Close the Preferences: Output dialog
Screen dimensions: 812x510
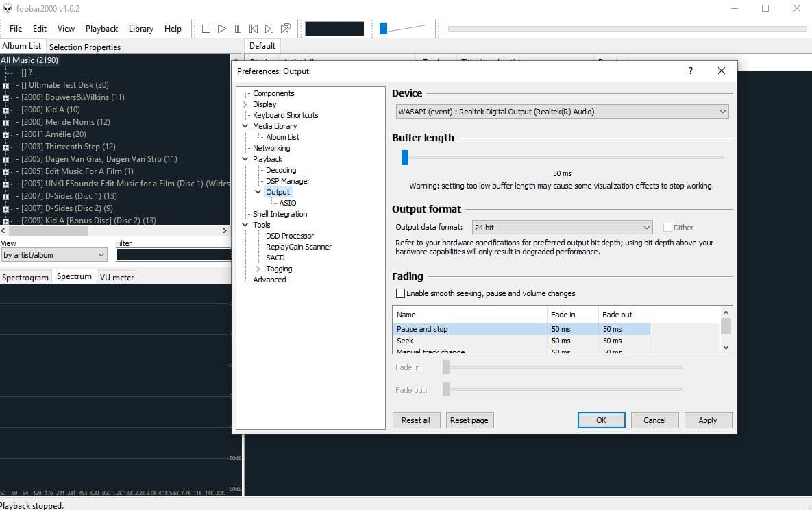click(722, 71)
